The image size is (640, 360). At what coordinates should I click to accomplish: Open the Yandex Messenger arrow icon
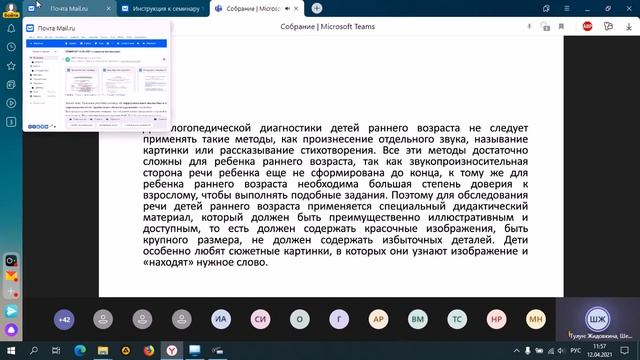[11, 311]
